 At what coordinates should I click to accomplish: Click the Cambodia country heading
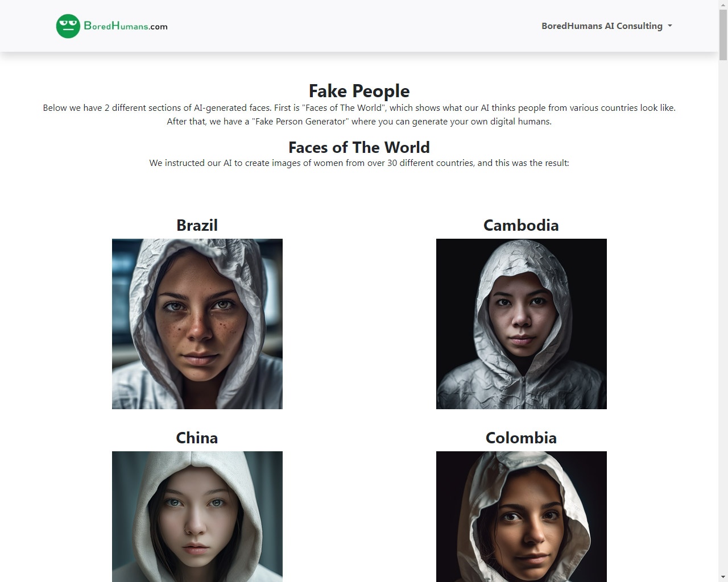pyautogui.click(x=521, y=225)
